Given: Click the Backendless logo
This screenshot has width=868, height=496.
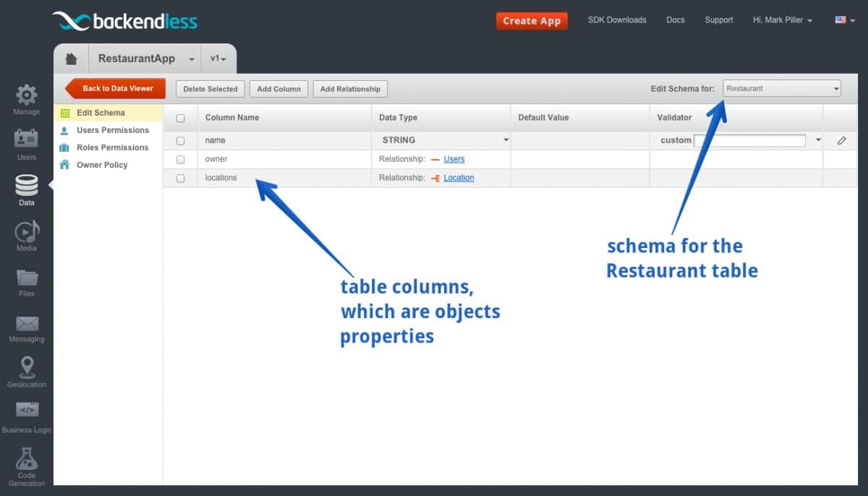Looking at the screenshot, I should point(124,21).
